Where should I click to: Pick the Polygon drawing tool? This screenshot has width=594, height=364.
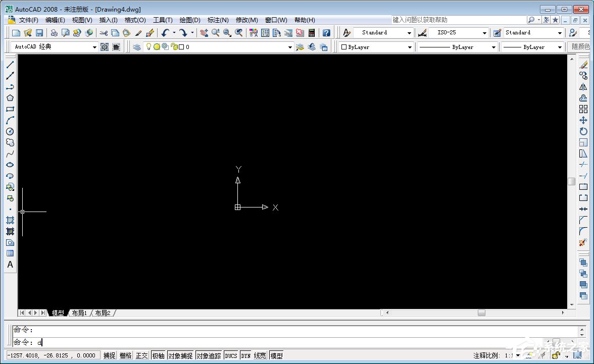pyautogui.click(x=10, y=98)
